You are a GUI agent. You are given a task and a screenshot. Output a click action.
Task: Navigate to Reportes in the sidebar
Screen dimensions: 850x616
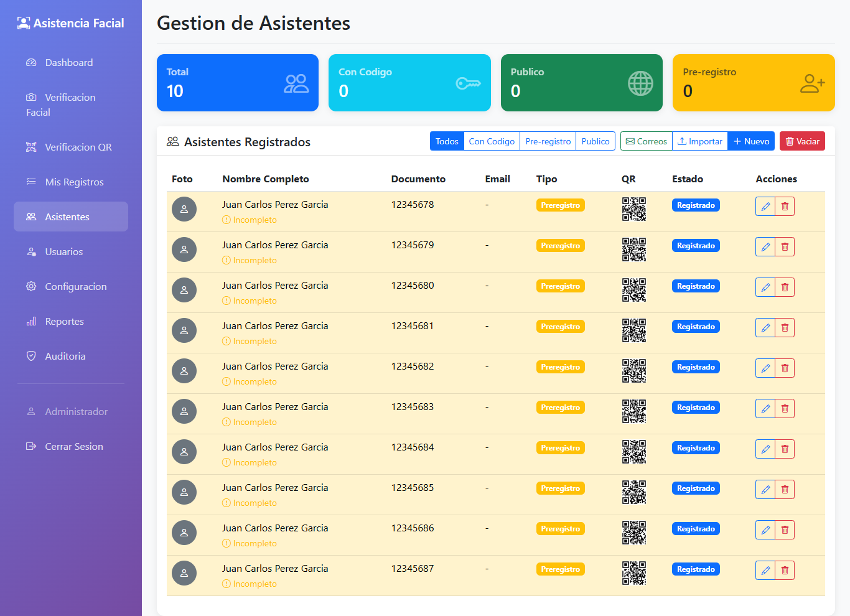click(x=64, y=322)
